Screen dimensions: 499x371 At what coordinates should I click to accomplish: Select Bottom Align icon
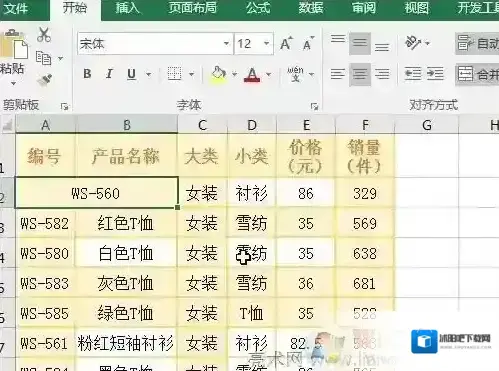coord(382,47)
